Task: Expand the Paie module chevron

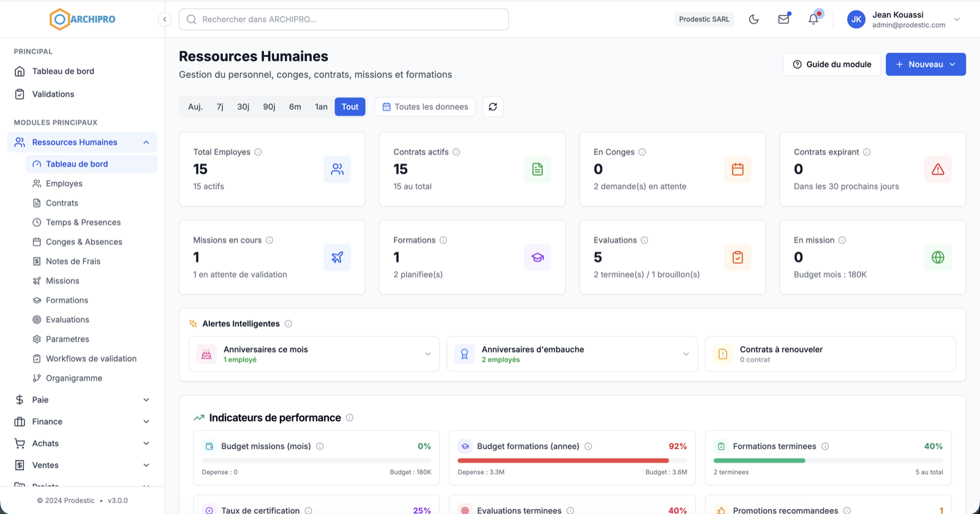Action: click(146, 400)
